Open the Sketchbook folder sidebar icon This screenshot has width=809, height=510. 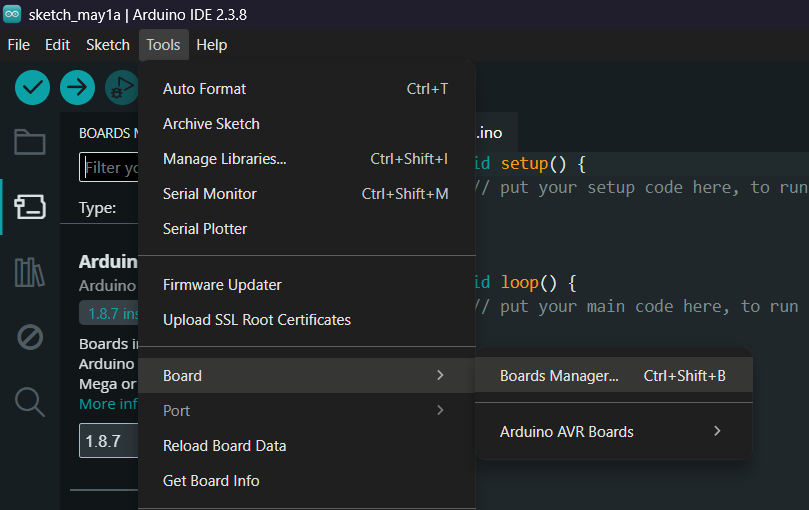[29, 142]
